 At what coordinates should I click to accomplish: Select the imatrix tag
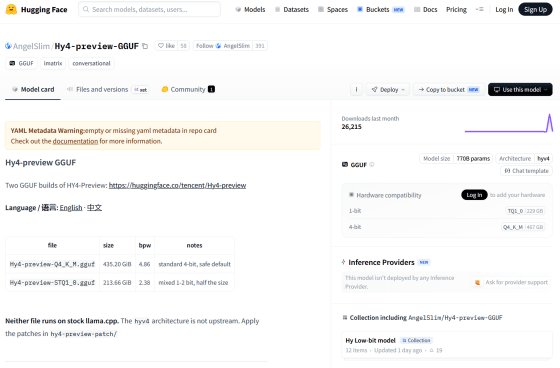pos(53,63)
